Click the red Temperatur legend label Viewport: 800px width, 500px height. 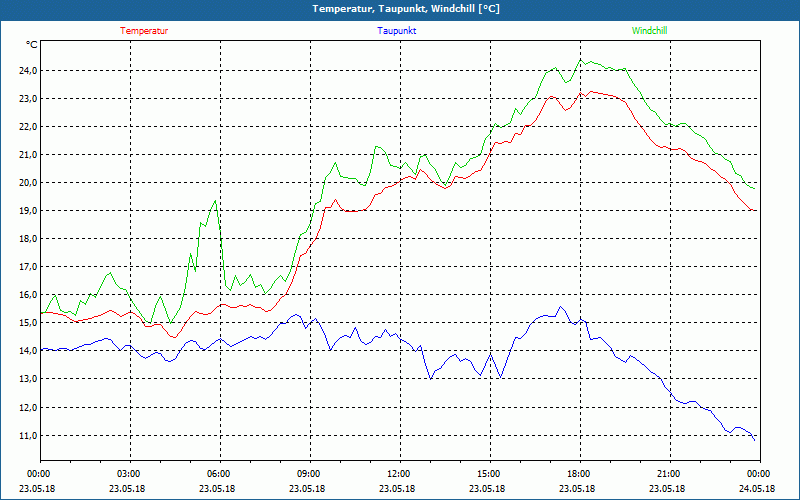coord(144,31)
